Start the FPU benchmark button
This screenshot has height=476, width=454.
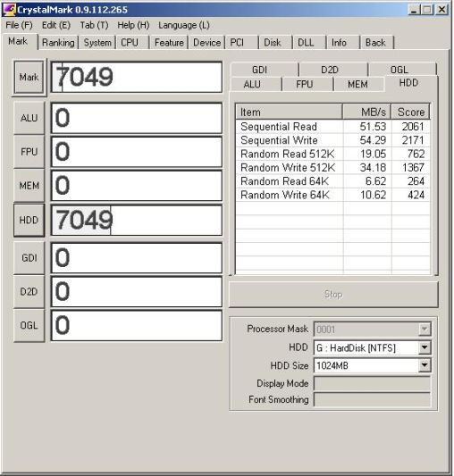(29, 152)
